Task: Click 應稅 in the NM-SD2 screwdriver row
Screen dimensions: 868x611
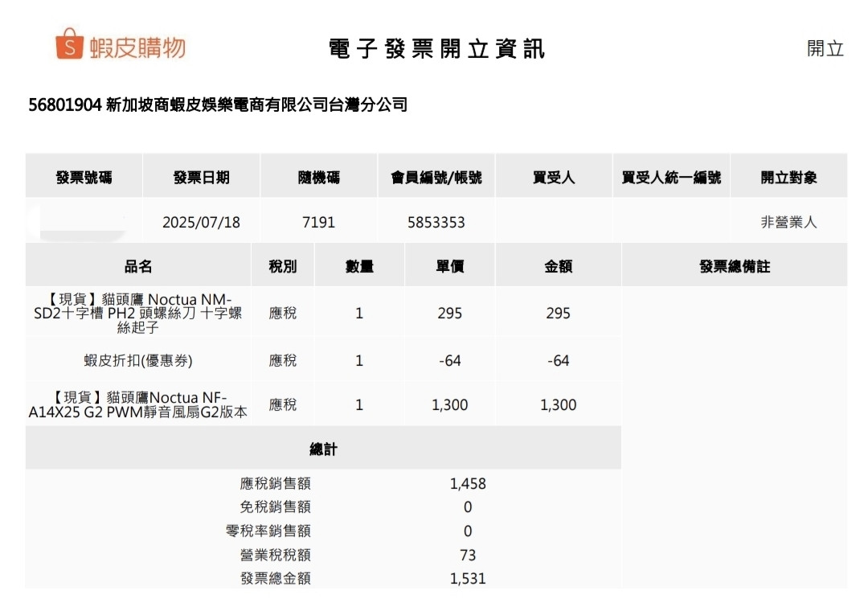Action: point(283,313)
